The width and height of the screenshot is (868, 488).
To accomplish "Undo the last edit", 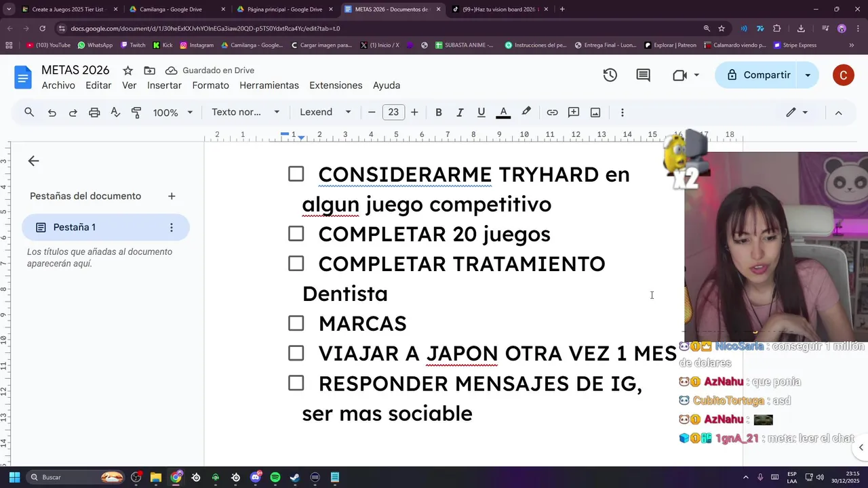I will 52,113.
